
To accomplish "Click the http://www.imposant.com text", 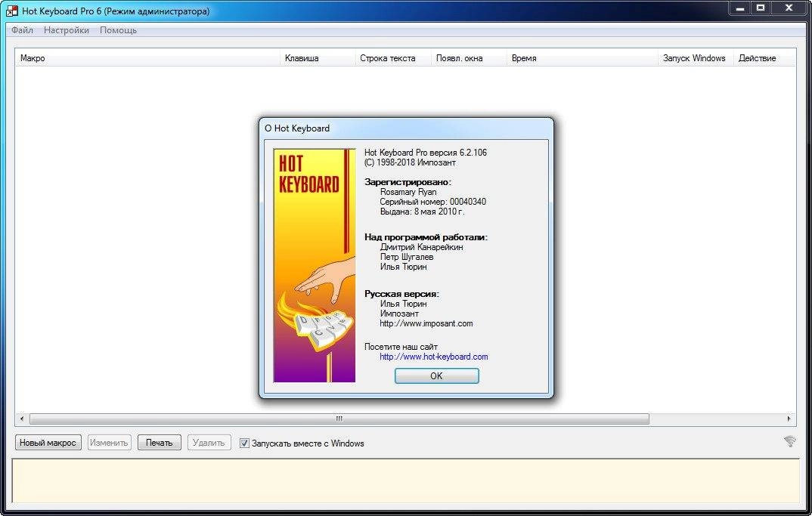I will click(x=426, y=323).
